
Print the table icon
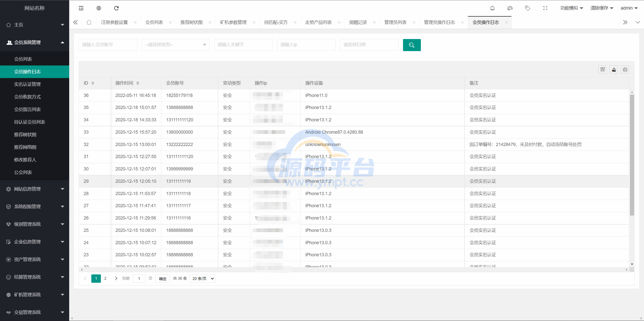tap(625, 69)
